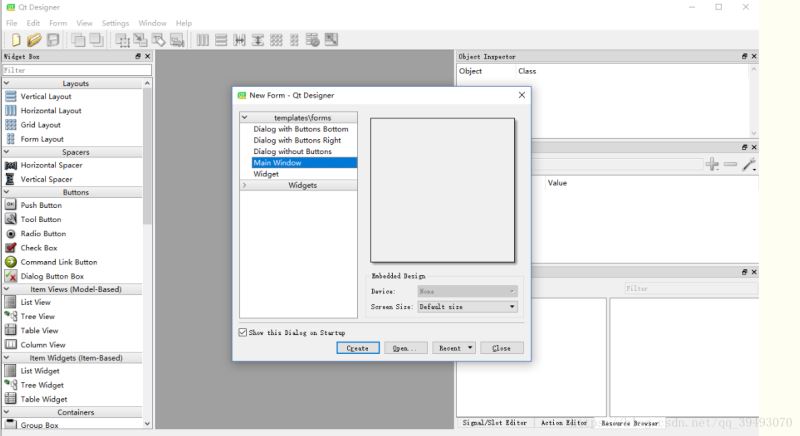Click the Lay Out Vertically toolbar icon
Image resolution: width=800 pixels, height=436 pixels.
221,40
